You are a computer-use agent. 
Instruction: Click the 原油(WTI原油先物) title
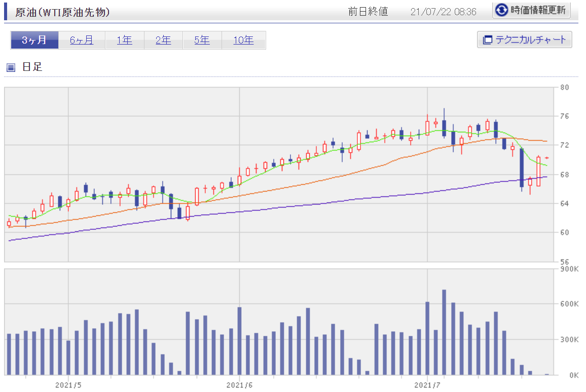62,12
